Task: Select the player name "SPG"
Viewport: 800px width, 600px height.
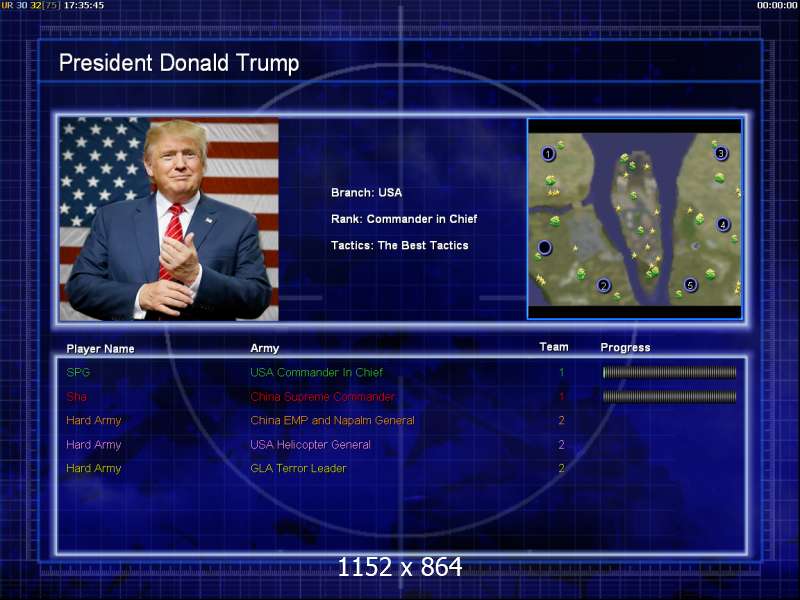Action: (78, 372)
